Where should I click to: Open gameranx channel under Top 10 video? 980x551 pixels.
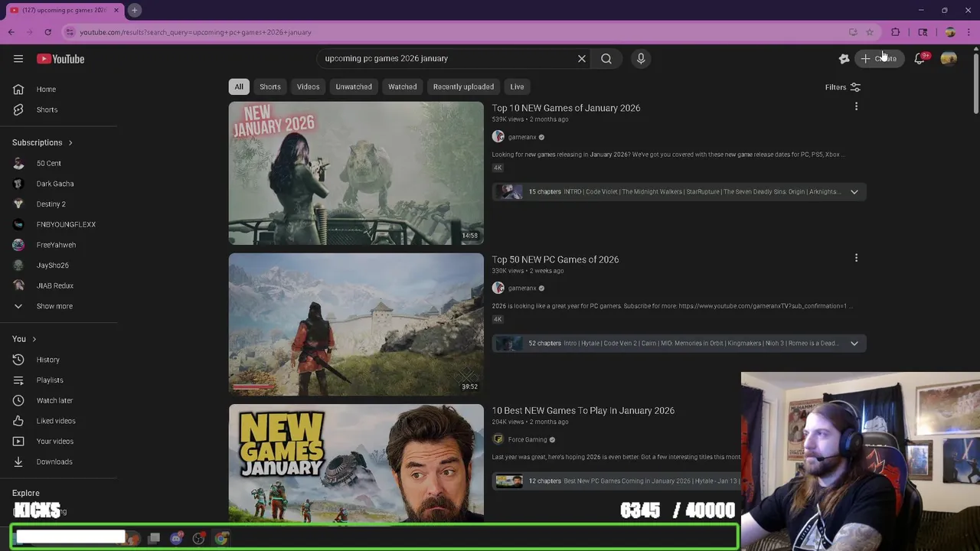tap(521, 137)
